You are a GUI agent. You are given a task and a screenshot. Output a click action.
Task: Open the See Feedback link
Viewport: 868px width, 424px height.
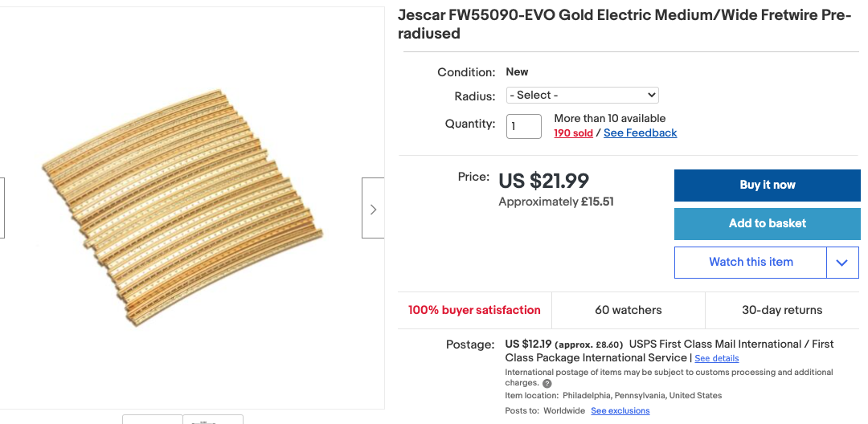(x=640, y=133)
